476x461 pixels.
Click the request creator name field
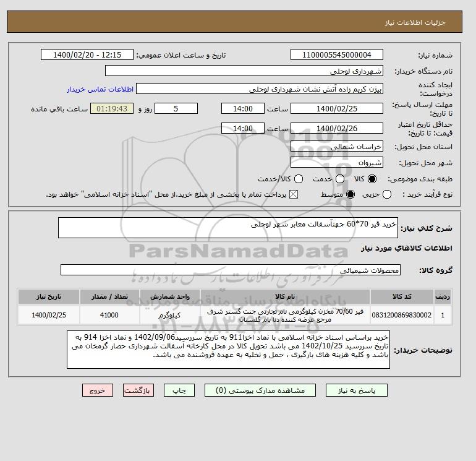(x=260, y=89)
